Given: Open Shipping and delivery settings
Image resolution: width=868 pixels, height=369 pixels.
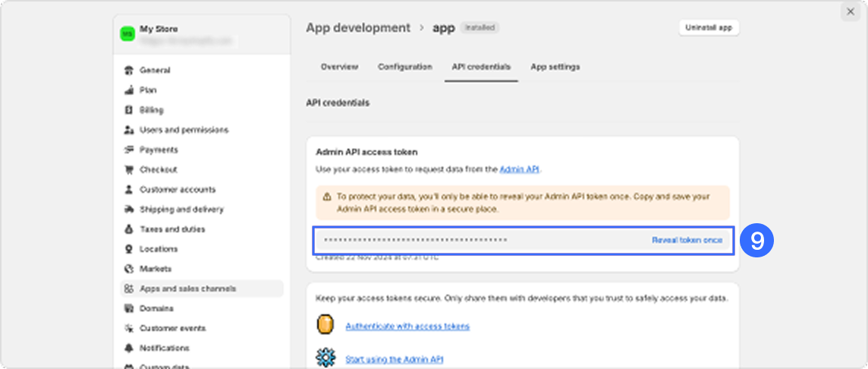Looking at the screenshot, I should pyautogui.click(x=181, y=210).
